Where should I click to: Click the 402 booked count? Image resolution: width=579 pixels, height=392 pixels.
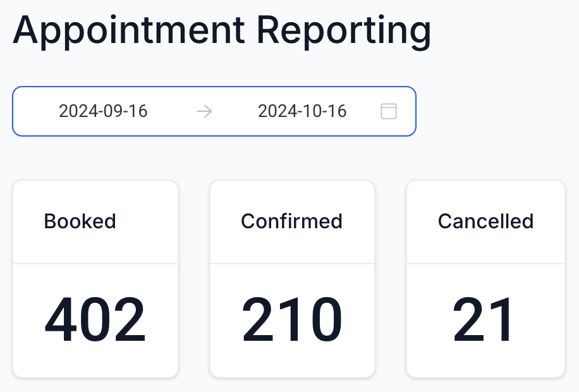click(x=95, y=320)
